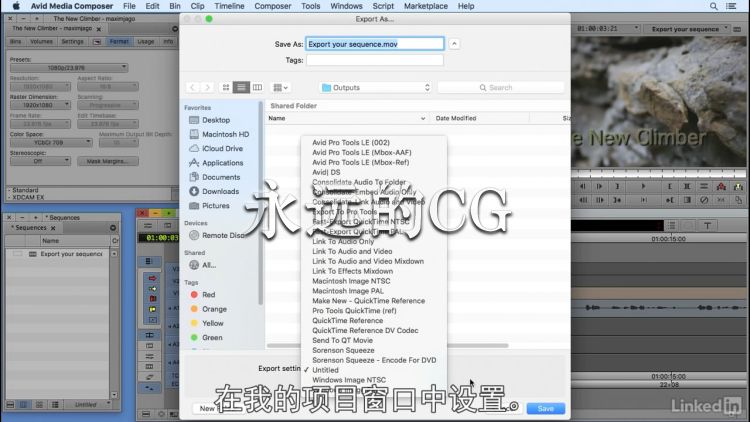Switch file dialog to icon view
Viewport: 750px width, 422px height.
(226, 88)
